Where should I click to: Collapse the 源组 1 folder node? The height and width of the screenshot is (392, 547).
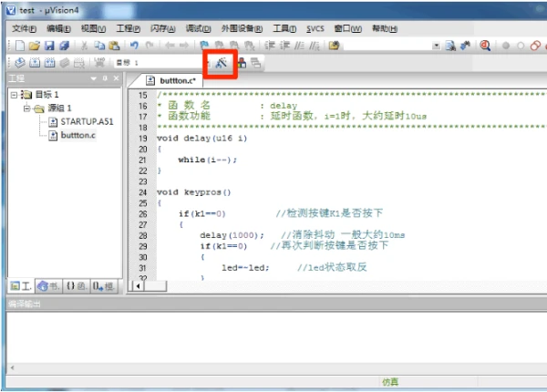pyautogui.click(x=26, y=108)
